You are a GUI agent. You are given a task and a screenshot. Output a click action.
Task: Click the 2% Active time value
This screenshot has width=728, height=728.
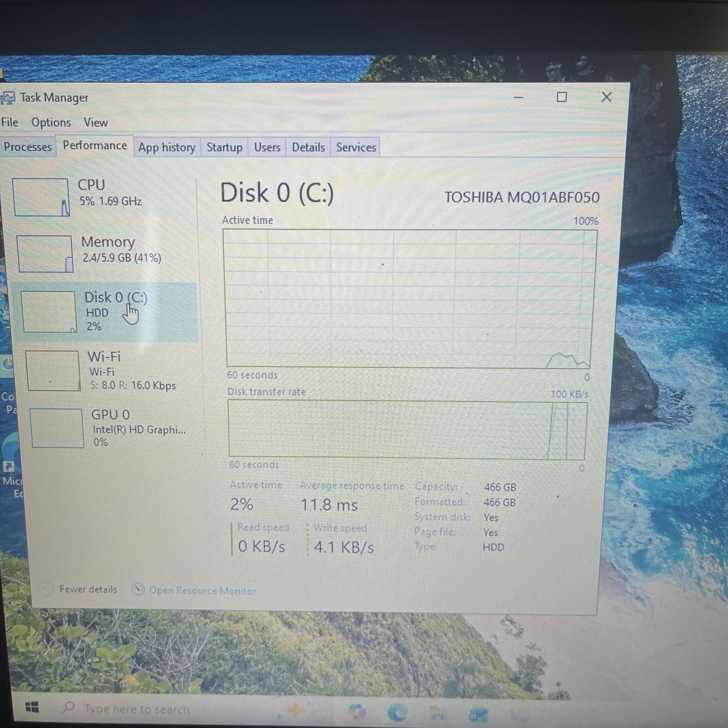click(242, 505)
